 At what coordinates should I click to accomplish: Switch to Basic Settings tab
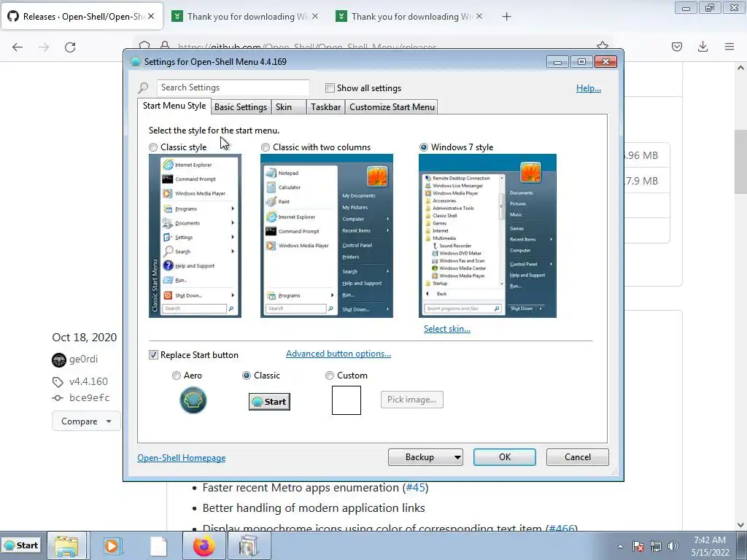pyautogui.click(x=241, y=107)
